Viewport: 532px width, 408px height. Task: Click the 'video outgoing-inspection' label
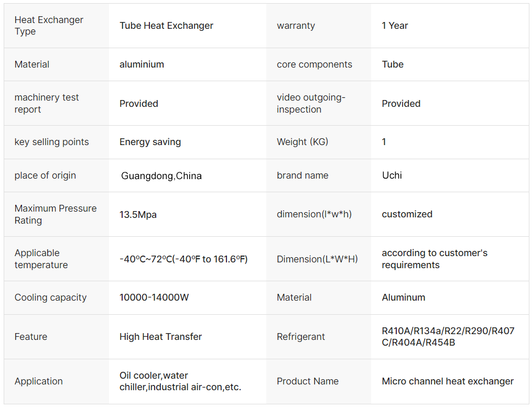pos(311,103)
